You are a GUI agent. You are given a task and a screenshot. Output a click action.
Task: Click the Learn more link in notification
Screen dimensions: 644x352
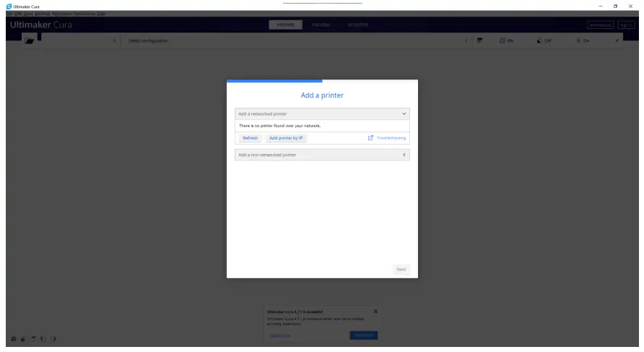point(281,335)
